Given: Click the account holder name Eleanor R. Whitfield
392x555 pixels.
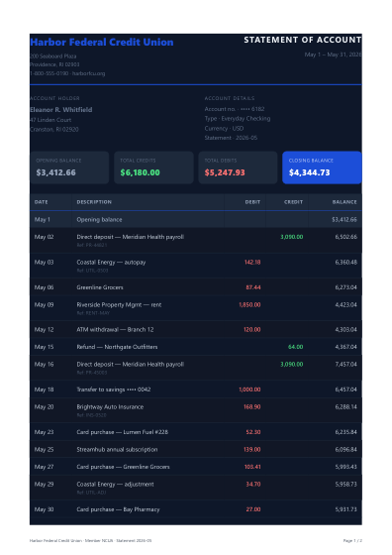Looking at the screenshot, I should [x=60, y=110].
